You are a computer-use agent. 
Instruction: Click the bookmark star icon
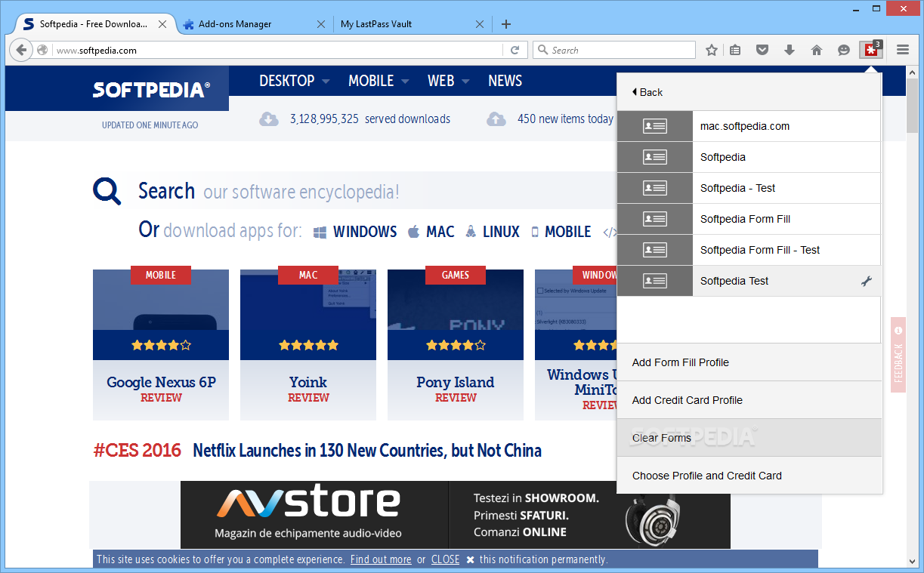[x=712, y=50]
